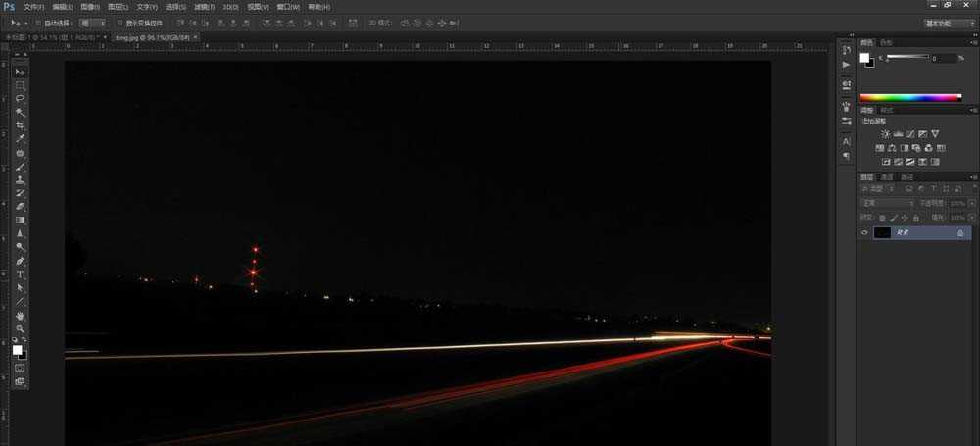
Task: Open the workspace switcher dropdown 基本功能
Action: [949, 23]
